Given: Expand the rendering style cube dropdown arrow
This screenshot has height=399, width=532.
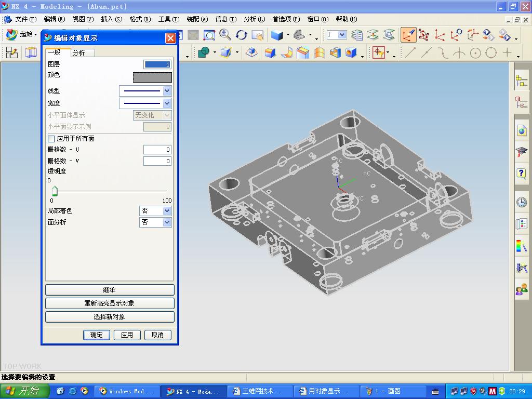Looking at the screenshot, I should (288, 35).
